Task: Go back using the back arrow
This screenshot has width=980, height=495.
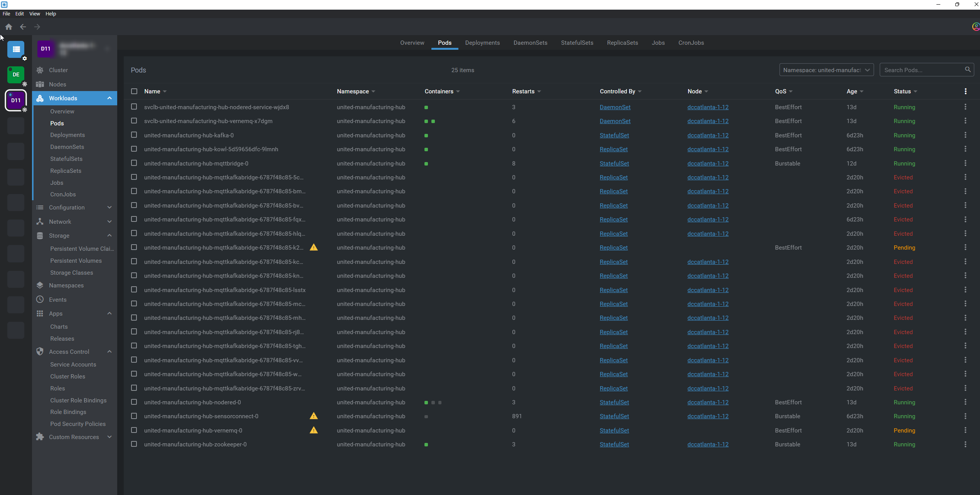Action: [x=23, y=27]
